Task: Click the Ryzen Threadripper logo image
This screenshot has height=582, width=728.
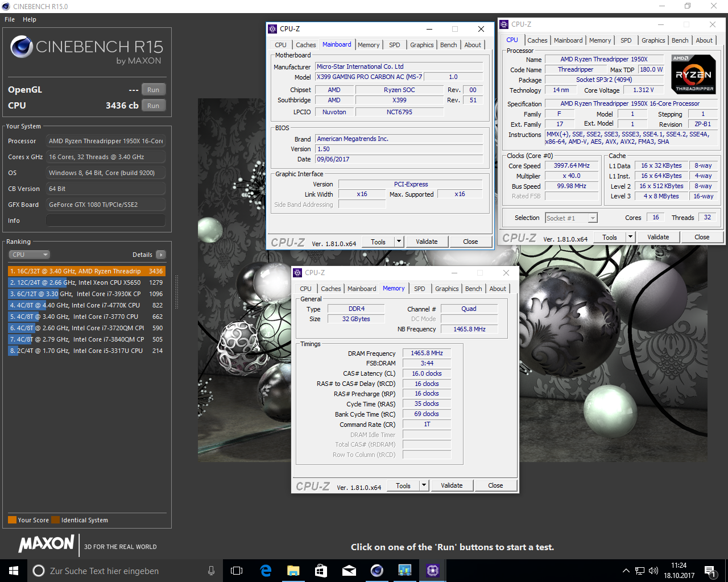Action: click(693, 74)
